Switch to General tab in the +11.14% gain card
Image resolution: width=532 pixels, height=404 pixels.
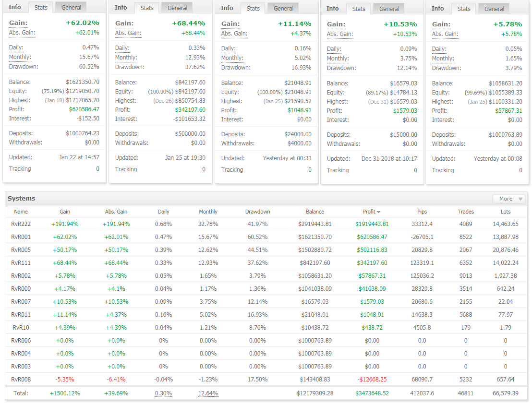coord(283,9)
